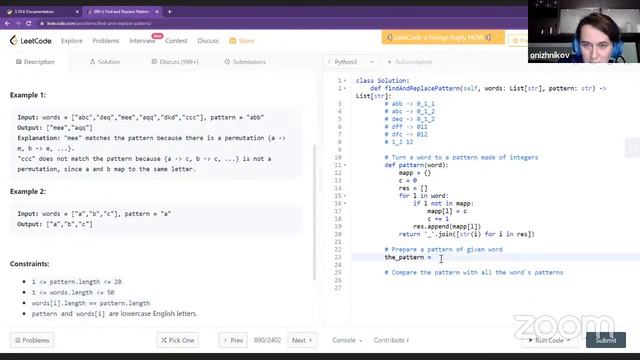Click the Problems list button

32,340
